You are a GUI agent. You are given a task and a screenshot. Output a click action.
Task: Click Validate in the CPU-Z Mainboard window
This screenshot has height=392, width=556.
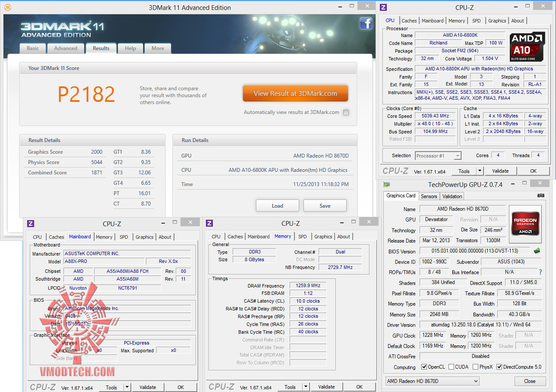pos(148,387)
